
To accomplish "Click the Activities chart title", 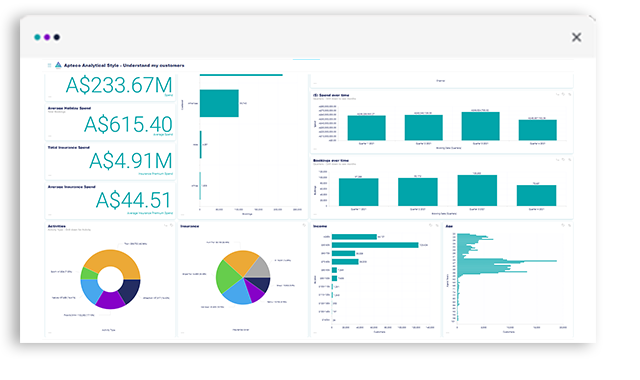I will tap(57, 226).
